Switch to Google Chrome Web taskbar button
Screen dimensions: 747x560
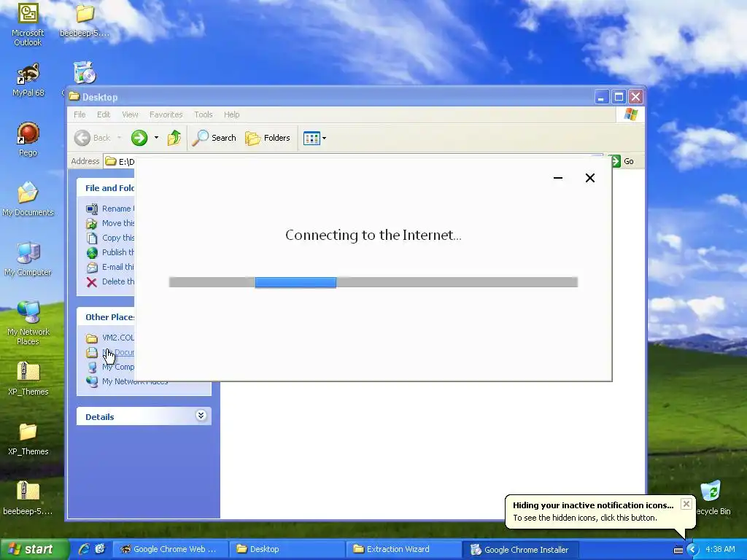click(x=169, y=549)
